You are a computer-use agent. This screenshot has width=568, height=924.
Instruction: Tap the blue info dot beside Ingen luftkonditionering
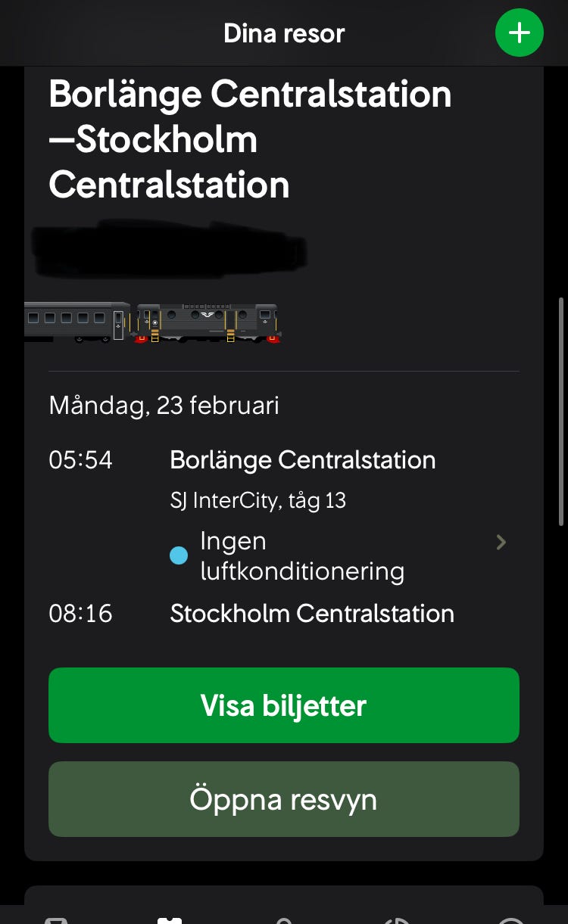(179, 557)
